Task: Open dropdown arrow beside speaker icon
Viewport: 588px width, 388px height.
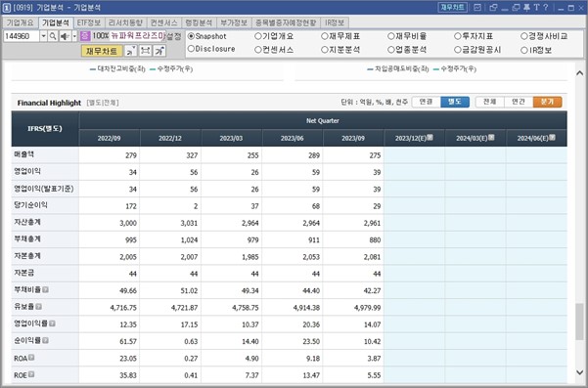Action: [x=74, y=36]
